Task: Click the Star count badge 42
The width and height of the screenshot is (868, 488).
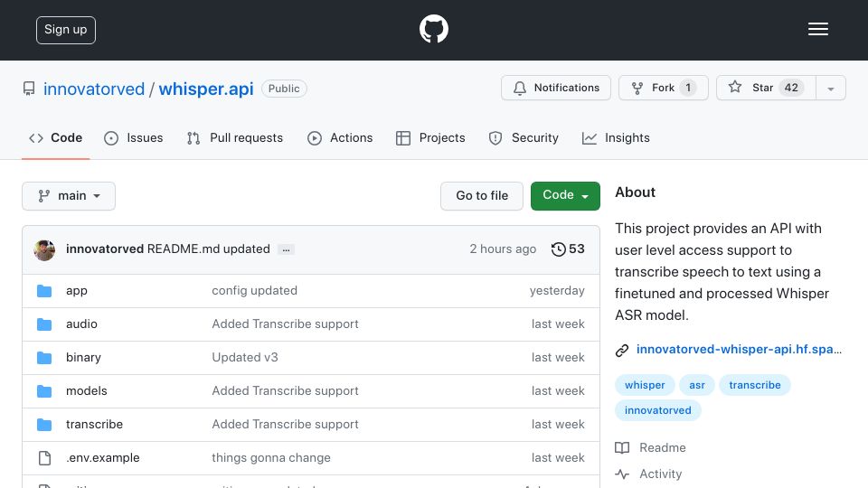Action: coord(791,88)
